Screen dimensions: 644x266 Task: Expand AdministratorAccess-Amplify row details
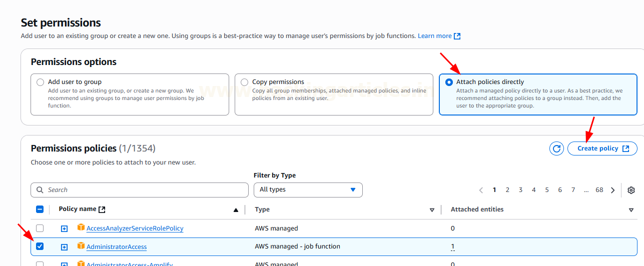tap(64, 264)
